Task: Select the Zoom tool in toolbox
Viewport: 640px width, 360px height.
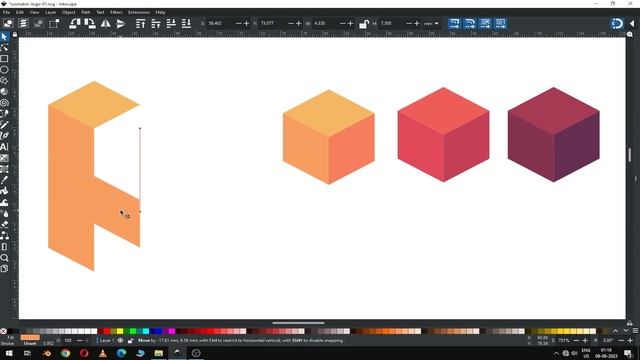Action: [x=4, y=258]
